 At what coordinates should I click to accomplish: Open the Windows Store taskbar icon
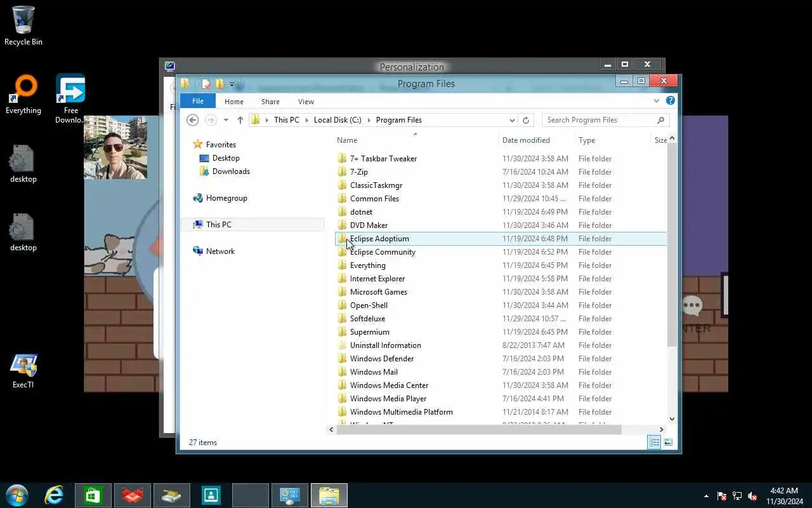pos(93,495)
